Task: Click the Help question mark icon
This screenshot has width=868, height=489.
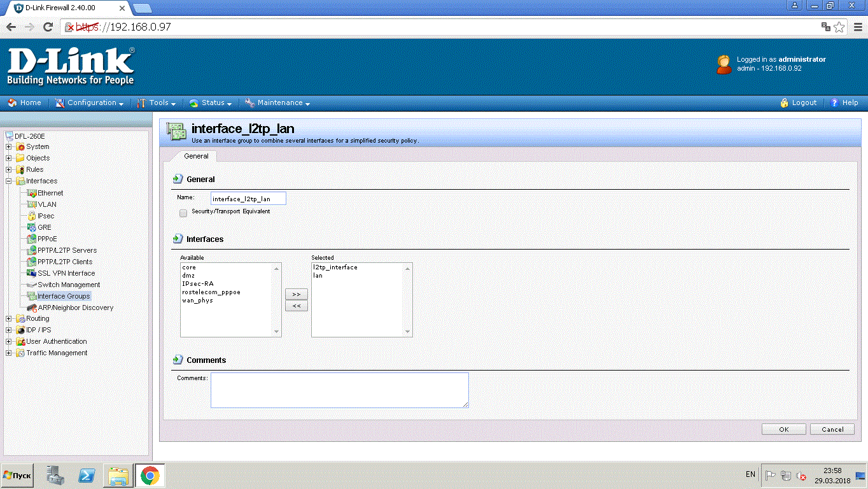Action: [x=835, y=103]
